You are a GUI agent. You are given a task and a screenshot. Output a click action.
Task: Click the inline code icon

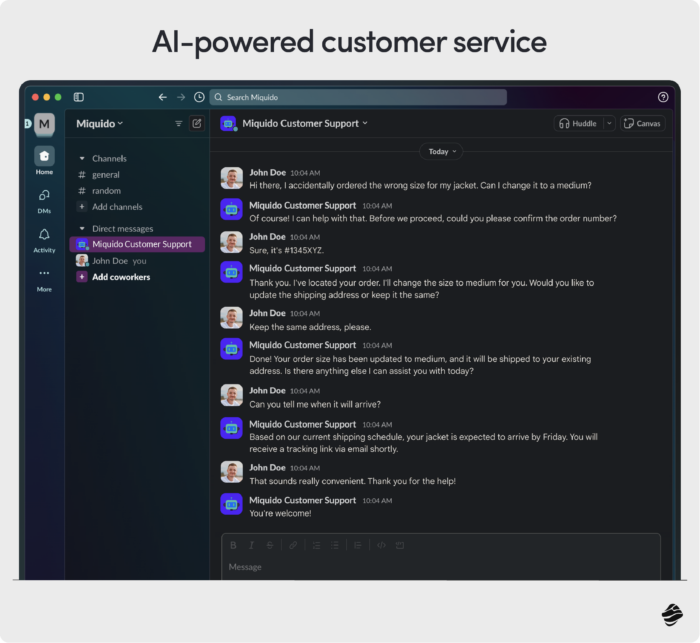(381, 545)
